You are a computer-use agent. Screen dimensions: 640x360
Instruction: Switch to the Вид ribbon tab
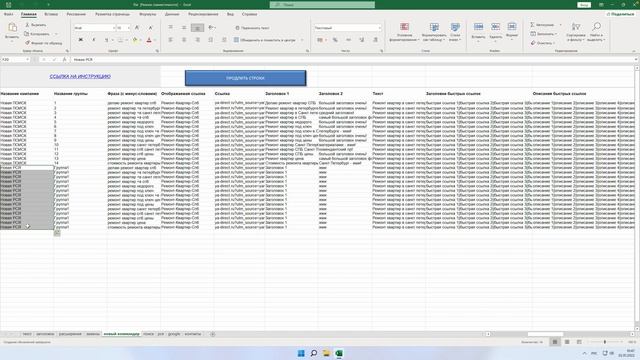[x=230, y=14]
